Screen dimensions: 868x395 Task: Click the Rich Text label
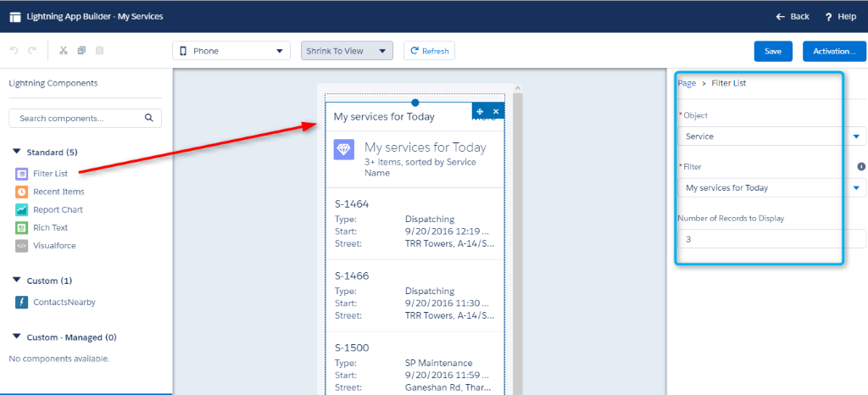tap(50, 227)
